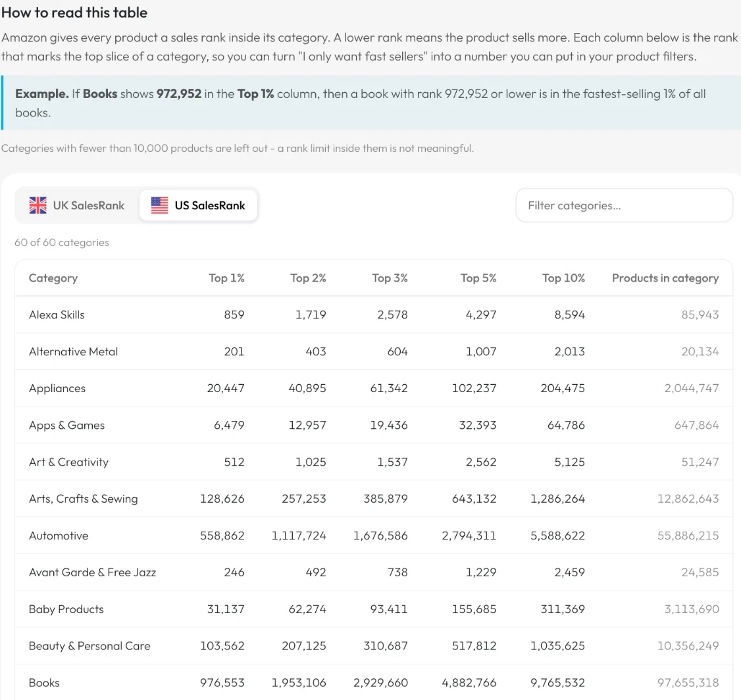
Task: Select the Books row label
Action: click(45, 682)
